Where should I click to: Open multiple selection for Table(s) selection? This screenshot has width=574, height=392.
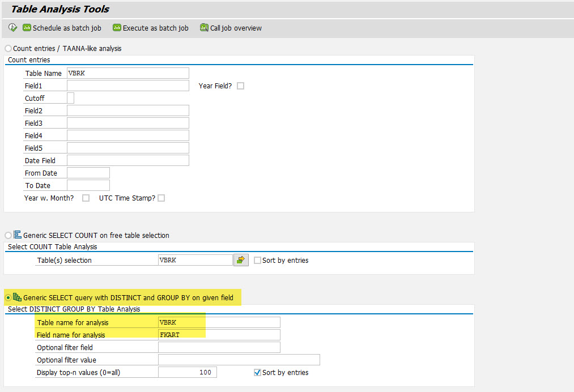(x=240, y=259)
